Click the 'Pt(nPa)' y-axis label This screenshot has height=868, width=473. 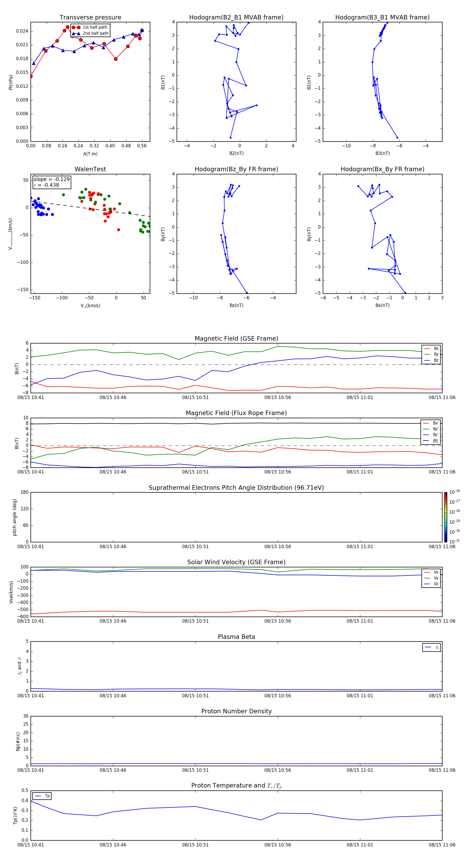pos(11,82)
